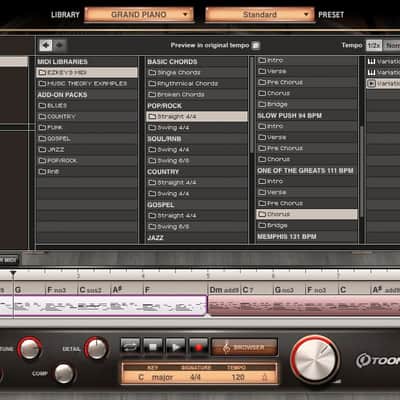Open the Funk add-on pack folder
The image size is (400, 400).
coord(87,128)
